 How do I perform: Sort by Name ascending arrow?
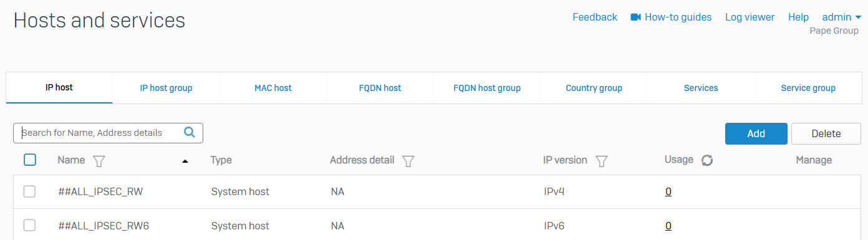(185, 161)
